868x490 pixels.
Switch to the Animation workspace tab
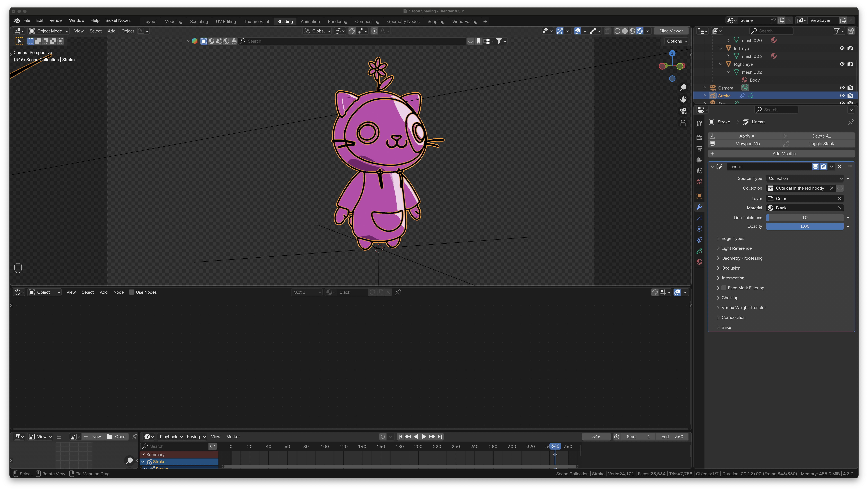310,22
